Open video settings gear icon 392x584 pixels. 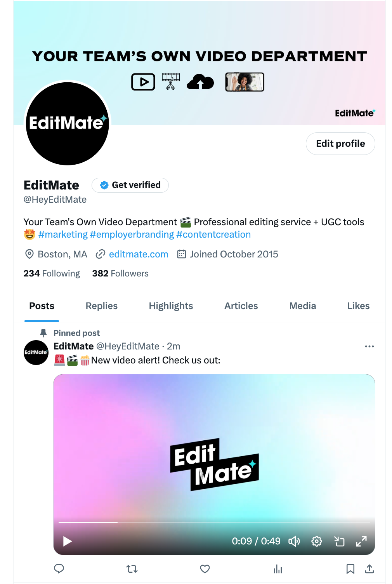point(317,541)
